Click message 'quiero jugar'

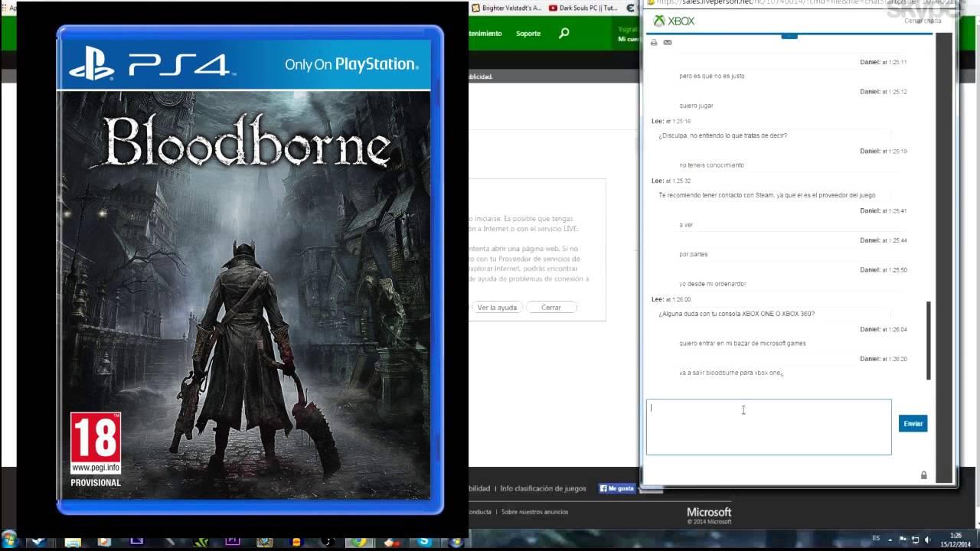[696, 106]
